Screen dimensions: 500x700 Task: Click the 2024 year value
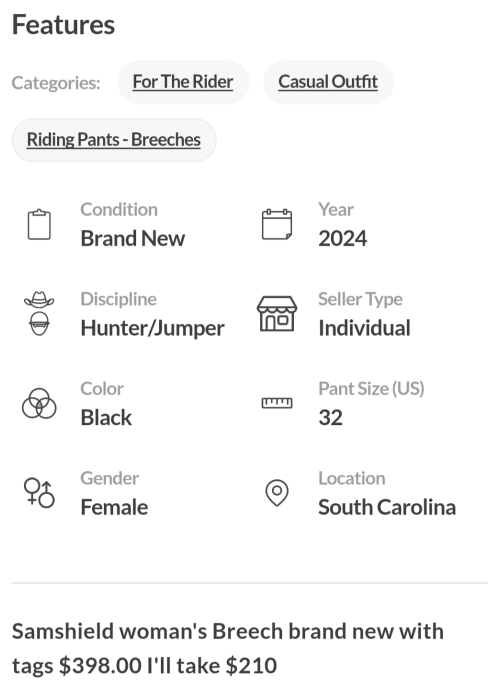[342, 238]
